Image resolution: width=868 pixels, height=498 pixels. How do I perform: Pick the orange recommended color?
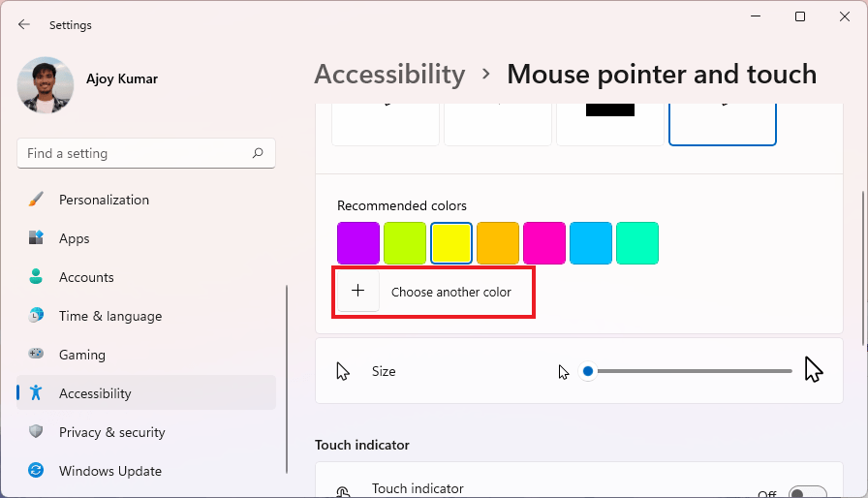point(498,243)
